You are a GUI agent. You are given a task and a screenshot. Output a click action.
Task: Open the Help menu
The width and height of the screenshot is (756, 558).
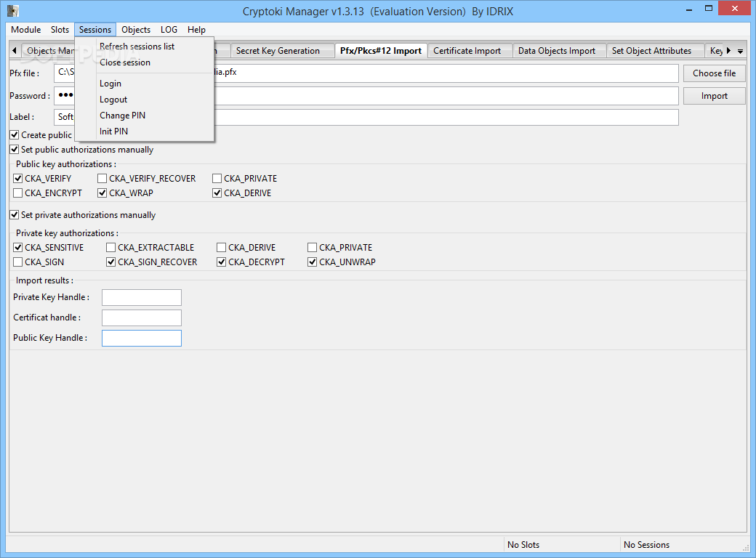[196, 30]
